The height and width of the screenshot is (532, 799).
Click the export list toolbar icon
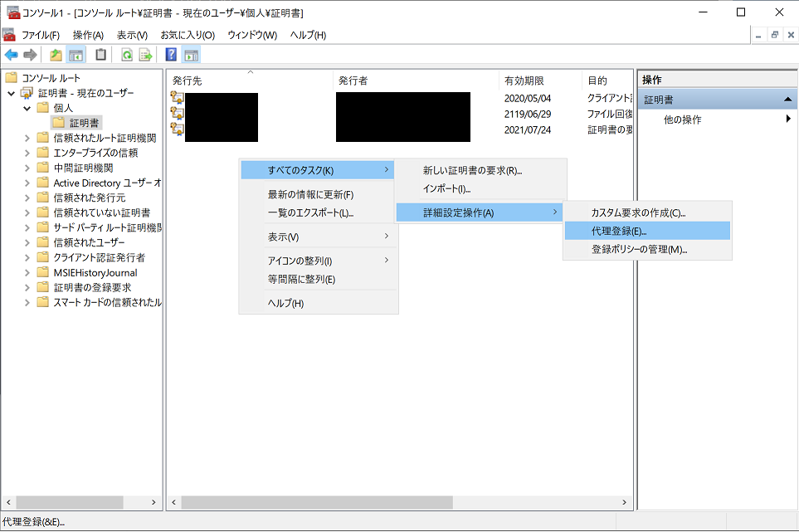pos(145,55)
